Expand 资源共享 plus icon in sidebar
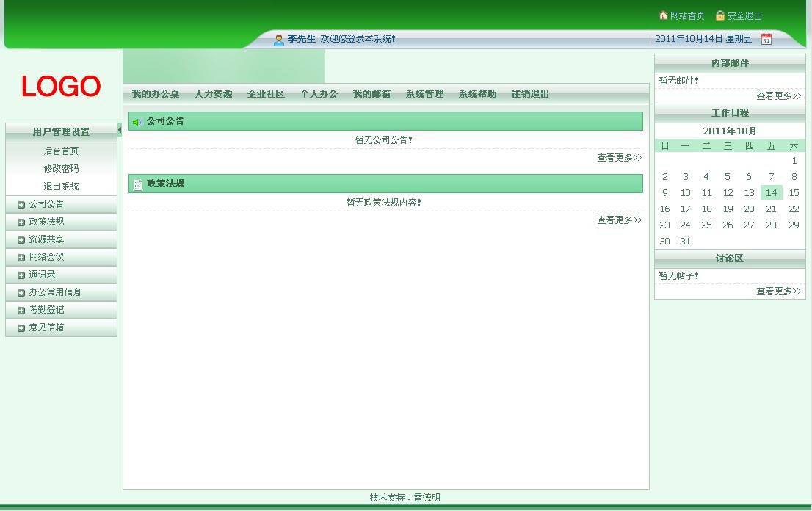 pyautogui.click(x=21, y=239)
